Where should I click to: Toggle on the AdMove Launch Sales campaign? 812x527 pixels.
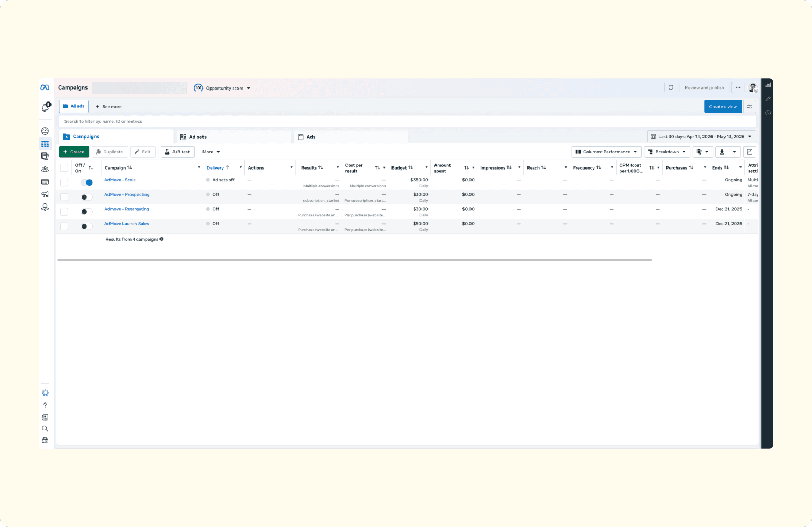point(86,226)
